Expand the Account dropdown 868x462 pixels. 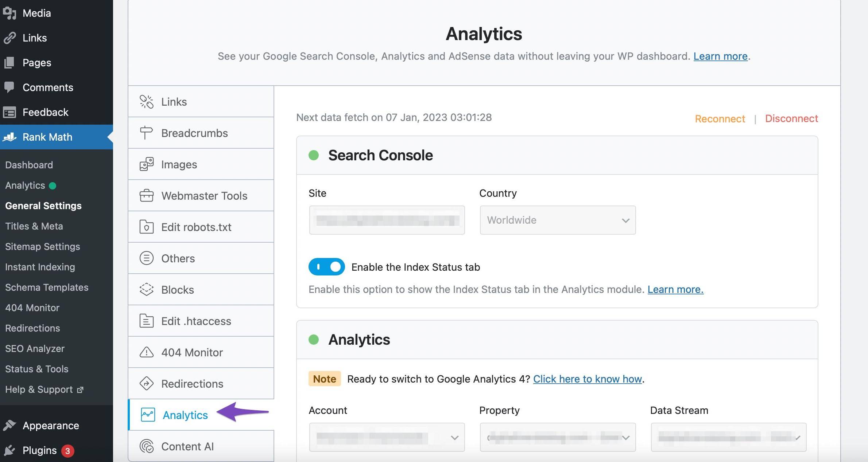[x=387, y=437]
